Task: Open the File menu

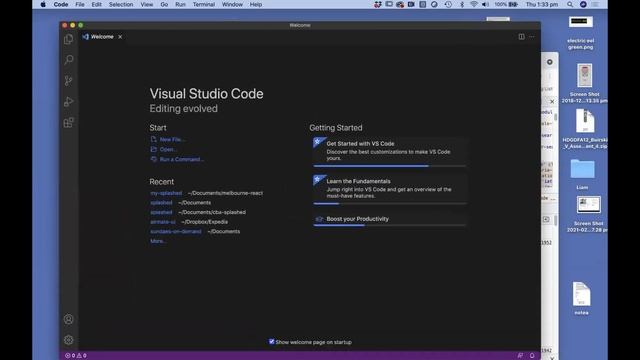Action: coord(80,4)
